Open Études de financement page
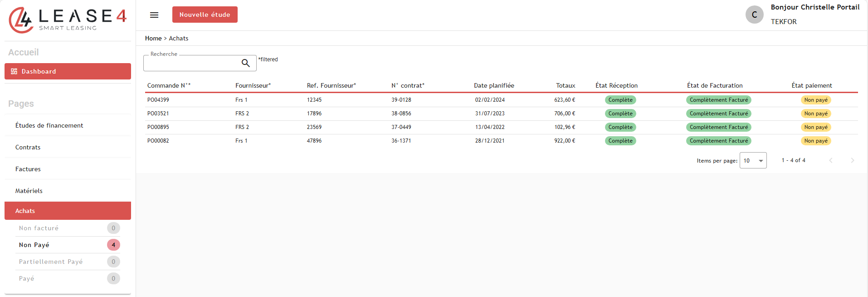Viewport: 868px width, 297px height. (49, 125)
